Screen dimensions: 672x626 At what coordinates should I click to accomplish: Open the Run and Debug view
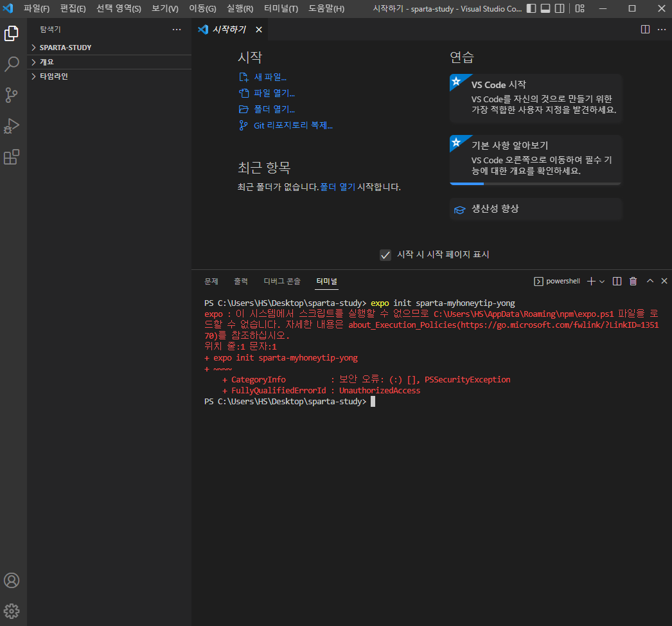click(12, 126)
